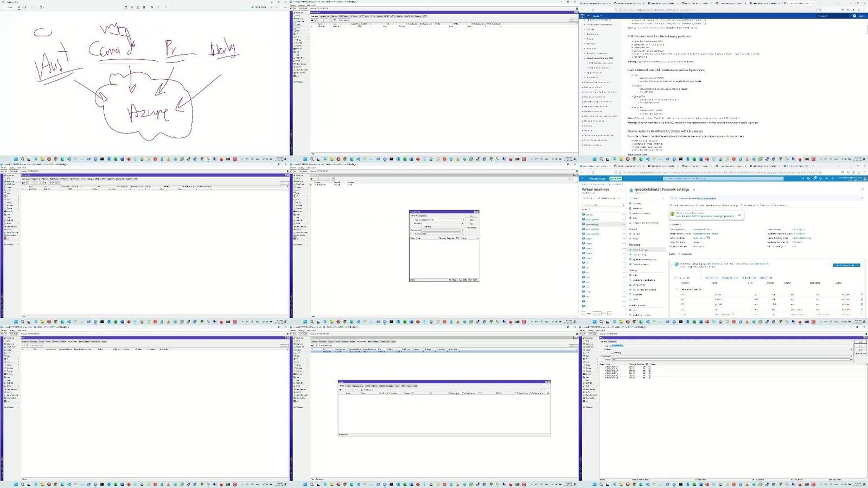Screen dimensions: 868x488
Task: Click the help question-mark icon in the docs header
Action: pyautogui.click(x=854, y=16)
